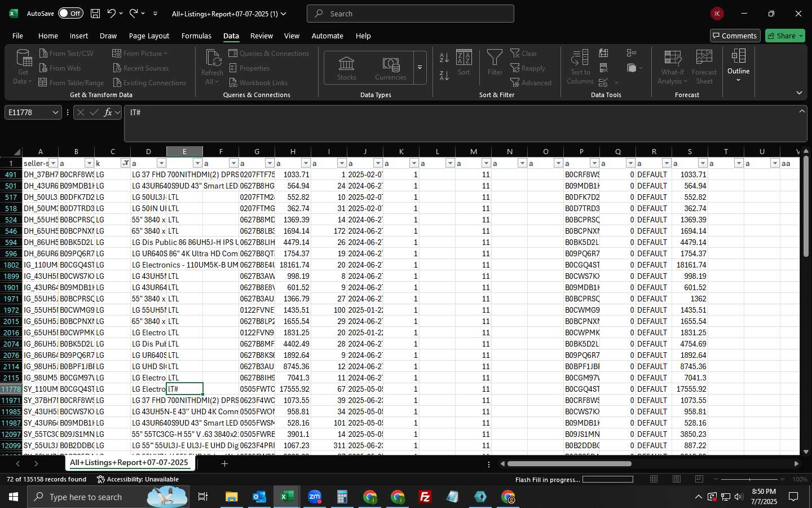The image size is (812, 508).
Task: Open the File menu
Action: pyautogui.click(x=17, y=36)
